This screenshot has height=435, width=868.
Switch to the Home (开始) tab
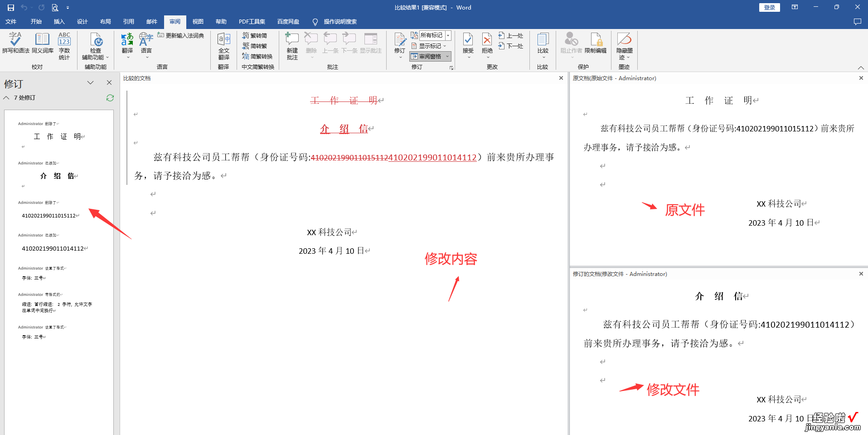(36, 22)
